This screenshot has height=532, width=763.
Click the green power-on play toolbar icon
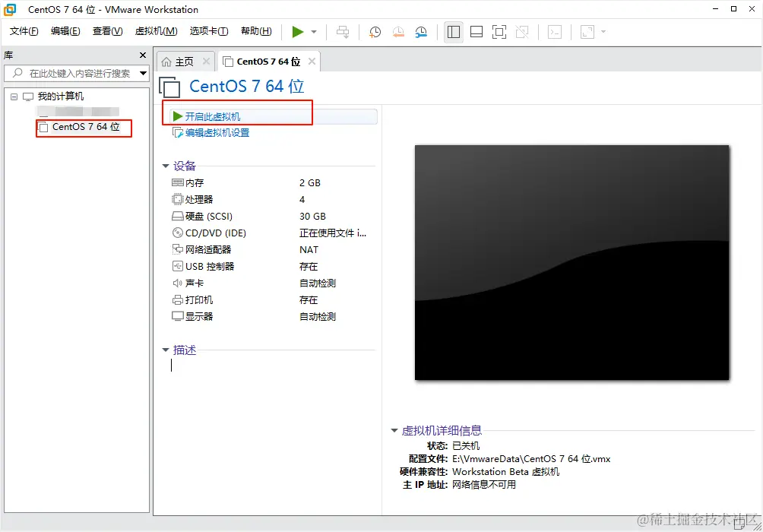pos(297,32)
